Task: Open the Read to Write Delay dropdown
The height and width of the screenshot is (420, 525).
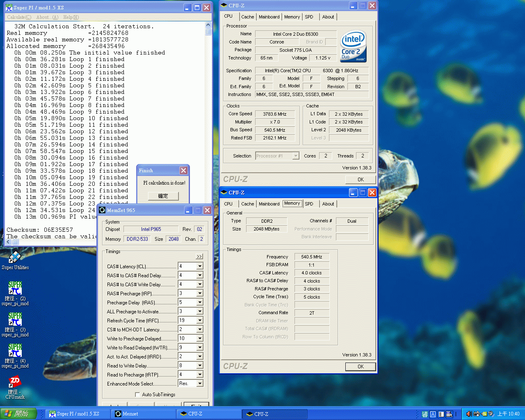Action: coord(200,365)
